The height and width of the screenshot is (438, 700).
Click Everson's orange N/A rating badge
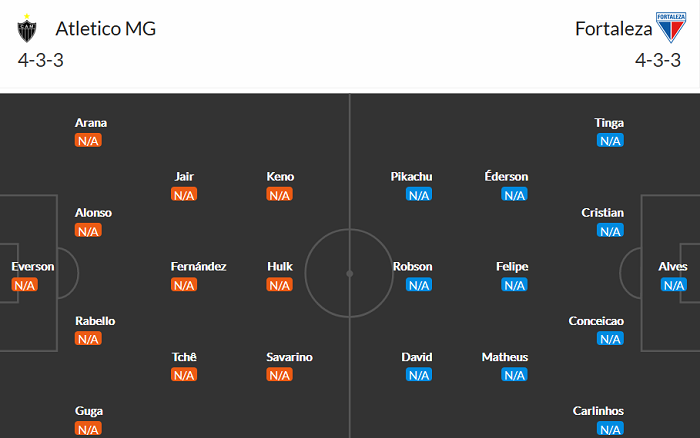click(x=24, y=285)
